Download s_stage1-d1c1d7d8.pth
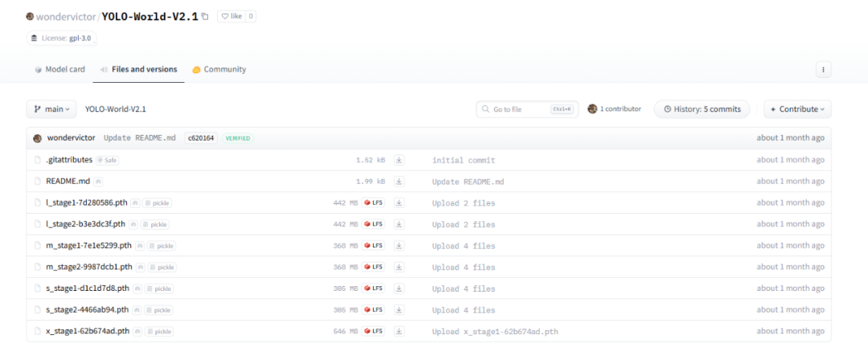 click(x=399, y=288)
